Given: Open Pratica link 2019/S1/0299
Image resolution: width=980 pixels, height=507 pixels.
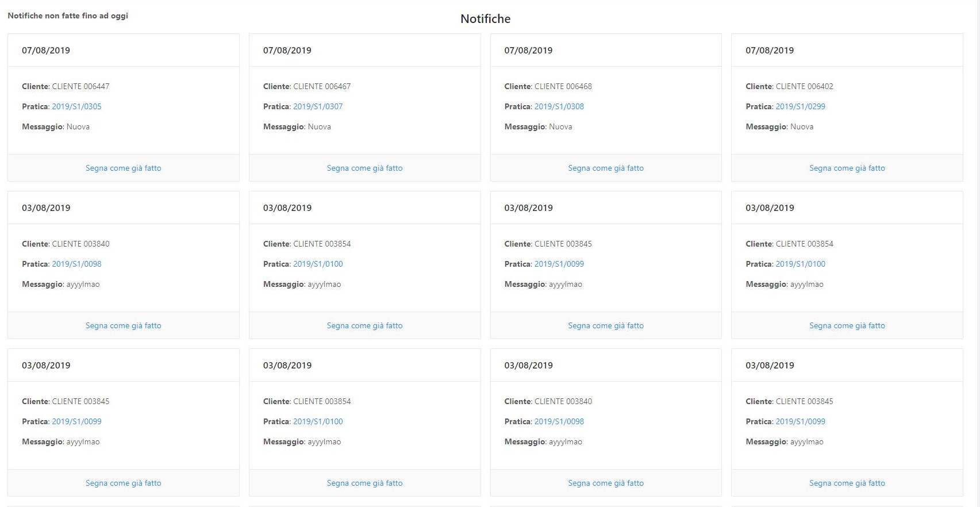Looking at the screenshot, I should [x=800, y=106].
